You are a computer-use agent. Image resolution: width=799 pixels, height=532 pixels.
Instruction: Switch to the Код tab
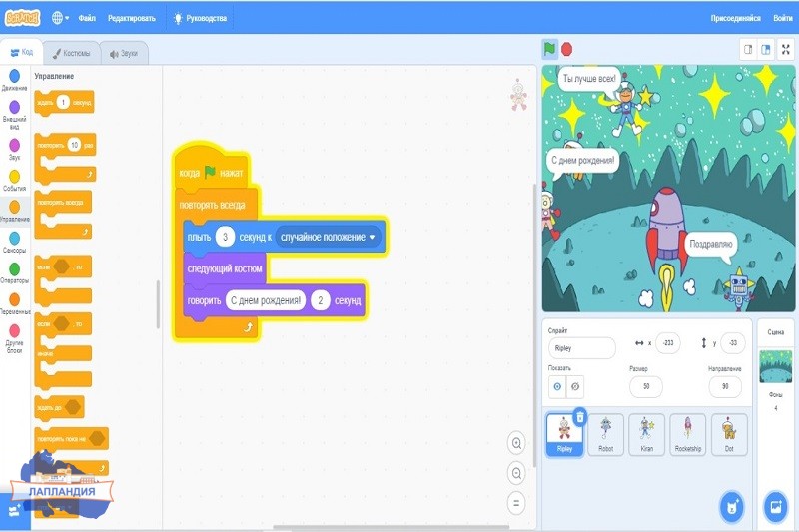tap(22, 52)
